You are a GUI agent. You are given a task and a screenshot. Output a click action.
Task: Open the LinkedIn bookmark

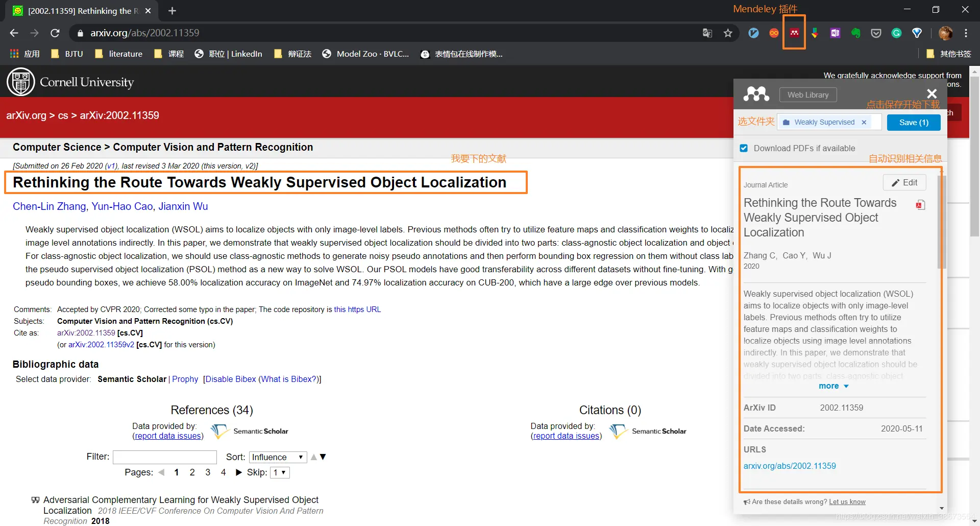(x=228, y=54)
